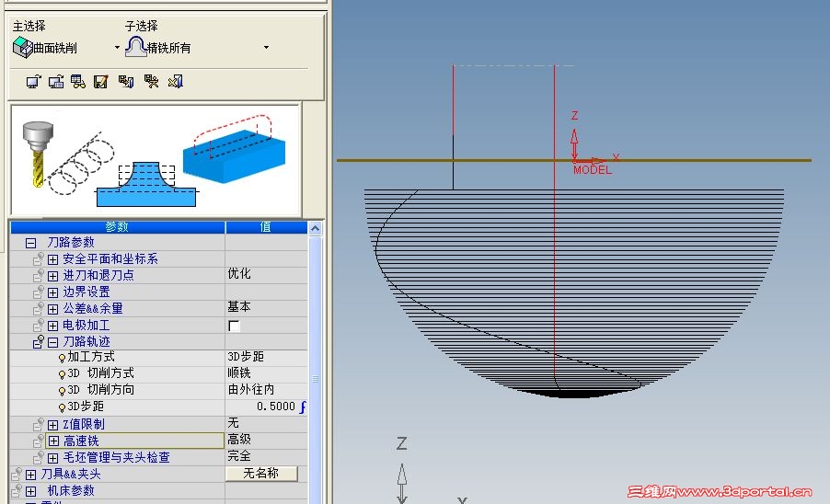Toggle the 电极加工 checkbox
This screenshot has height=504, width=830.
234,326
